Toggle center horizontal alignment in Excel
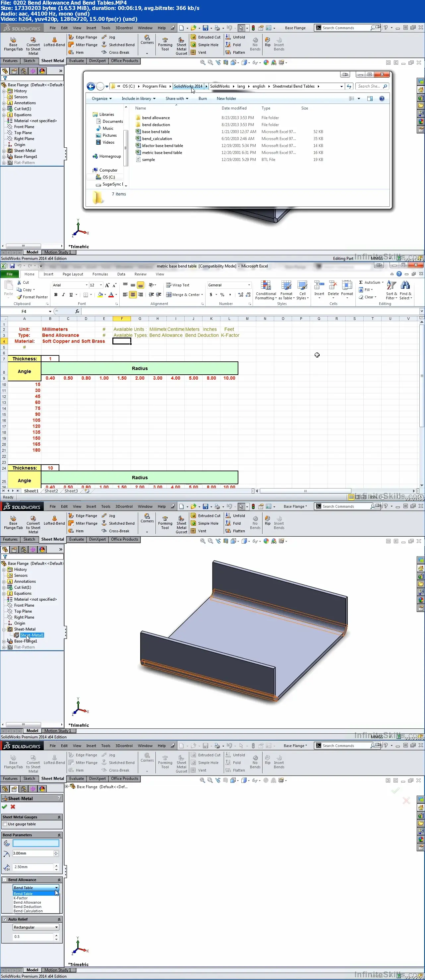 (133, 294)
